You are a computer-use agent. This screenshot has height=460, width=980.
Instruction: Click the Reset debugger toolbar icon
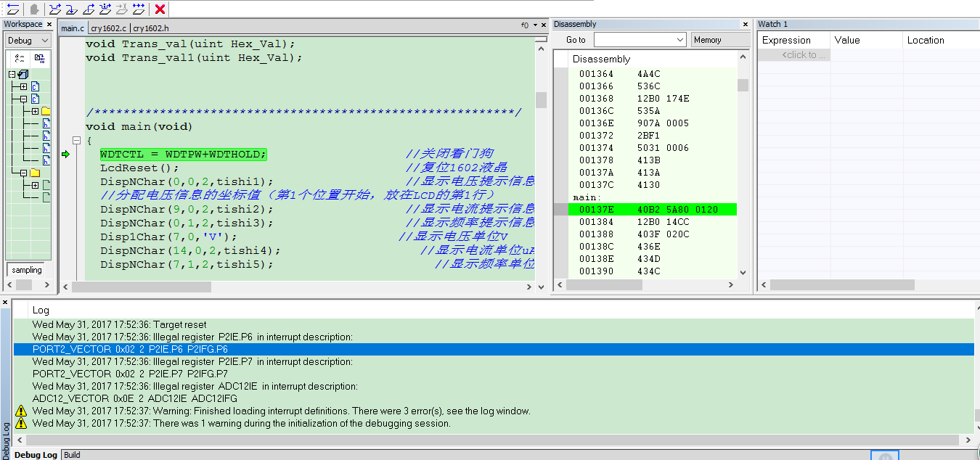click(12, 9)
